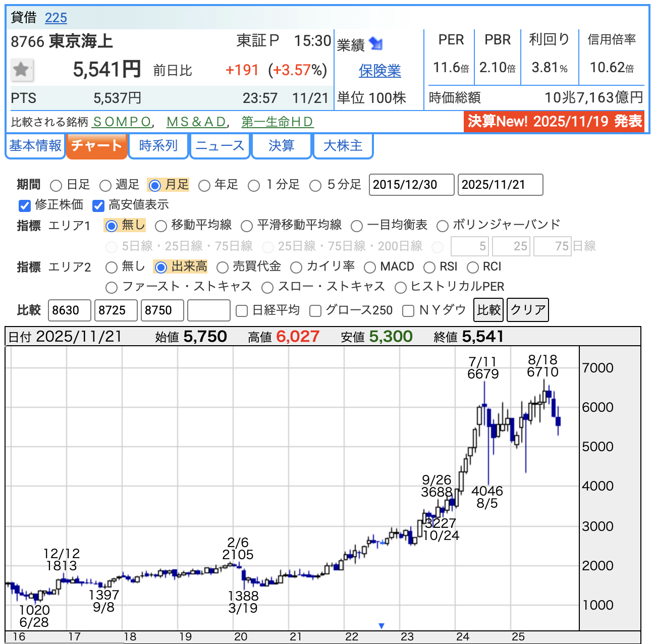
Task: Choose ボリンジャーバンド indicator option
Action: [443, 226]
